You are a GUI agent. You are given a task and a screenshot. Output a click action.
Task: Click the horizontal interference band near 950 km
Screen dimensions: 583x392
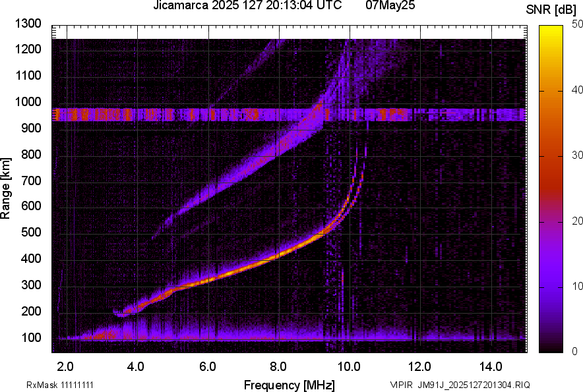(290, 115)
